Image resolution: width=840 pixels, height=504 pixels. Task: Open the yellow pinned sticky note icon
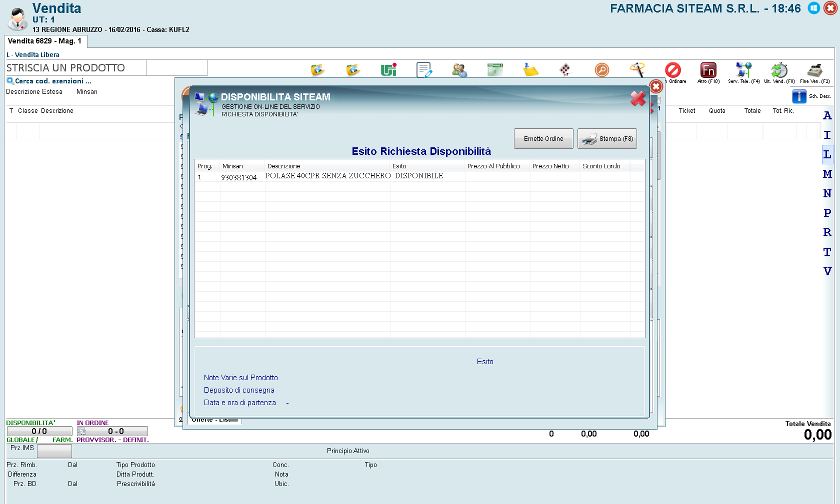click(530, 70)
